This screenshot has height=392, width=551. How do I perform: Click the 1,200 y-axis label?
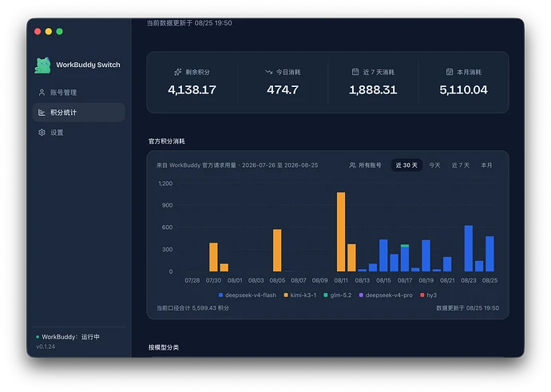coord(165,184)
